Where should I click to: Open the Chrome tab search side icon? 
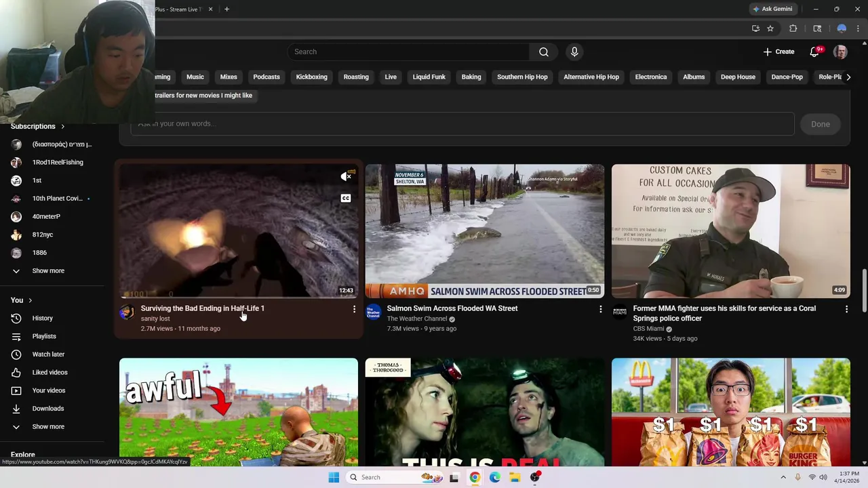(817, 28)
